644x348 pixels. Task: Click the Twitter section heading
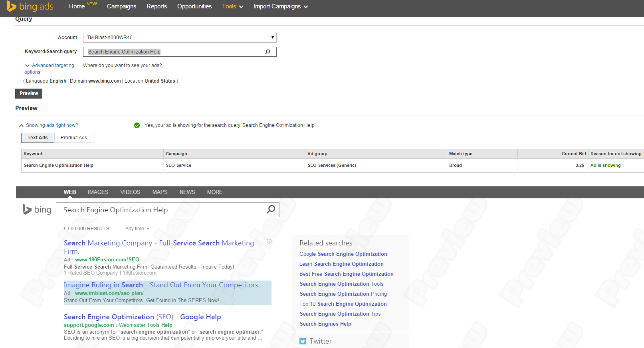click(x=321, y=341)
